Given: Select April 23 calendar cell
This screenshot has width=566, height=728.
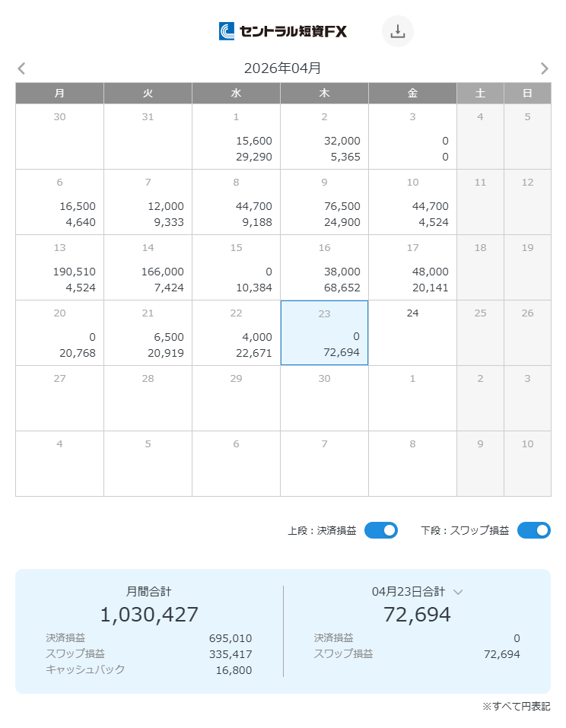Looking at the screenshot, I should pos(324,332).
